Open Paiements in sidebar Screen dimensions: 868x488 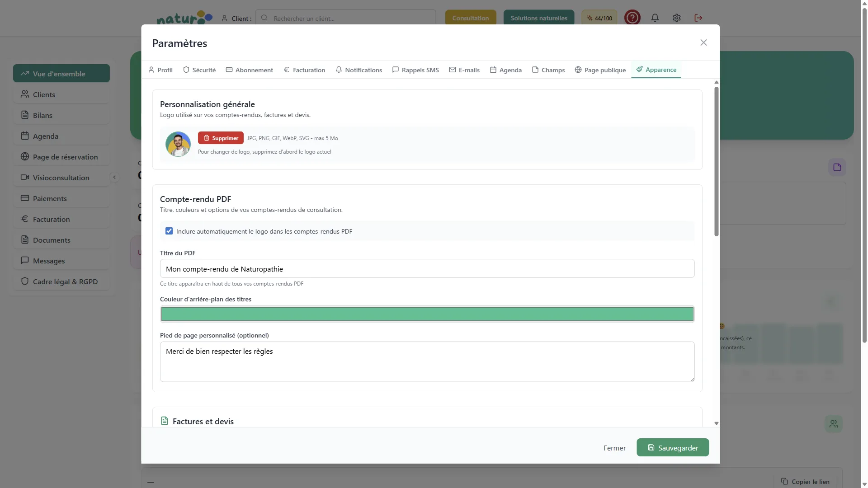tap(61, 198)
